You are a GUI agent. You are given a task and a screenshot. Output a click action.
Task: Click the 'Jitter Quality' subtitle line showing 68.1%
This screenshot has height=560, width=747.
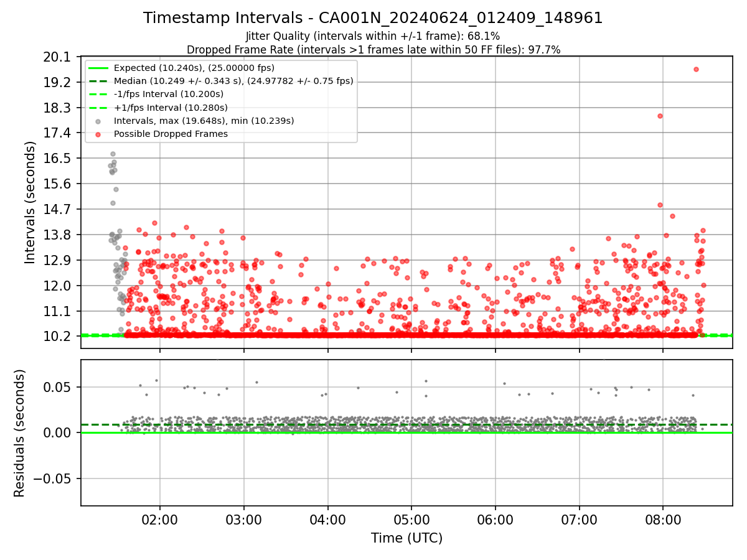[x=373, y=36]
